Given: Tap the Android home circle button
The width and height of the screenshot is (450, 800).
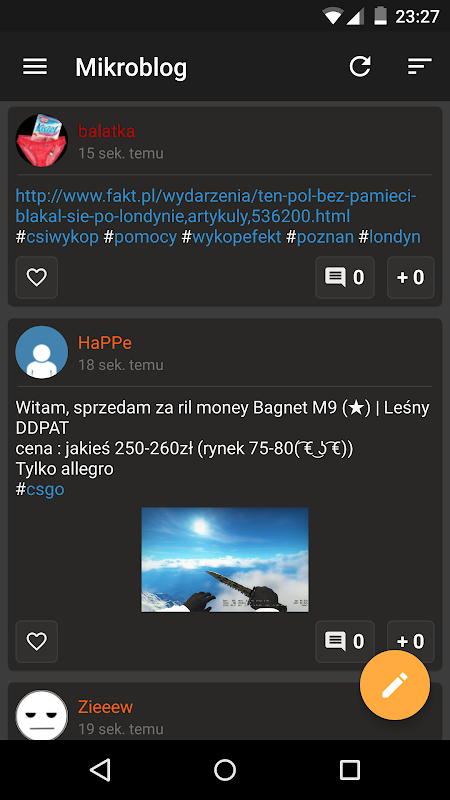Looking at the screenshot, I should [x=225, y=769].
